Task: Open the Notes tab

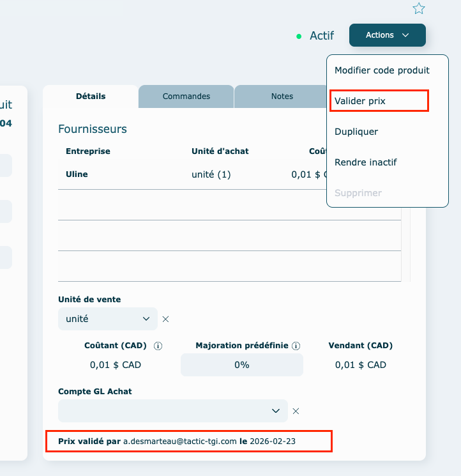Action: (x=282, y=96)
